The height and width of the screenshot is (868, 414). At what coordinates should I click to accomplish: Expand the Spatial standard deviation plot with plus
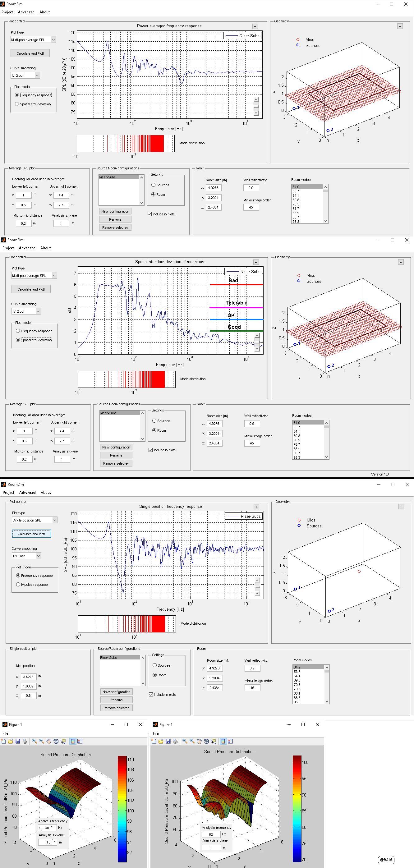[x=256, y=262]
